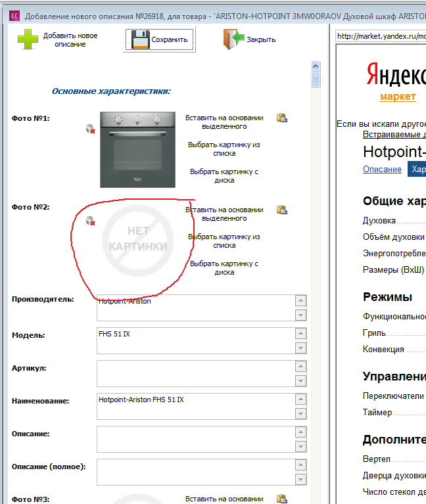Remove Фото №1 image with delete icon

[x=90, y=129]
